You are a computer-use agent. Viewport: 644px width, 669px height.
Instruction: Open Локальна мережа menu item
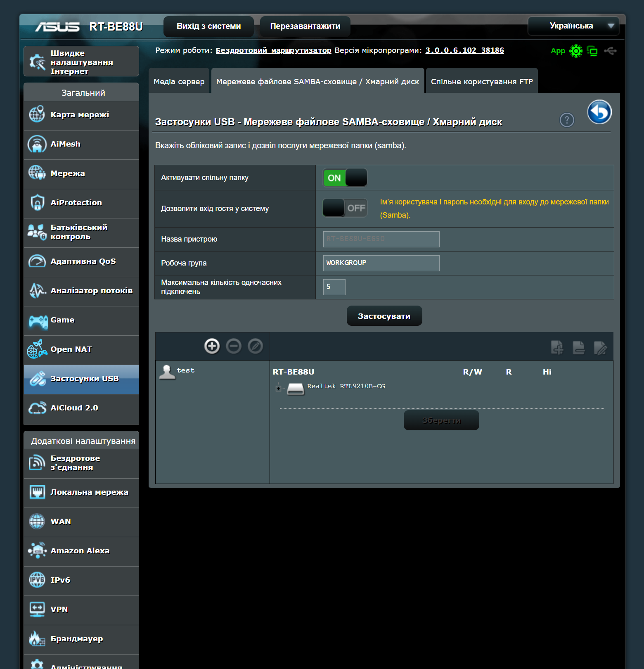pyautogui.click(x=81, y=493)
